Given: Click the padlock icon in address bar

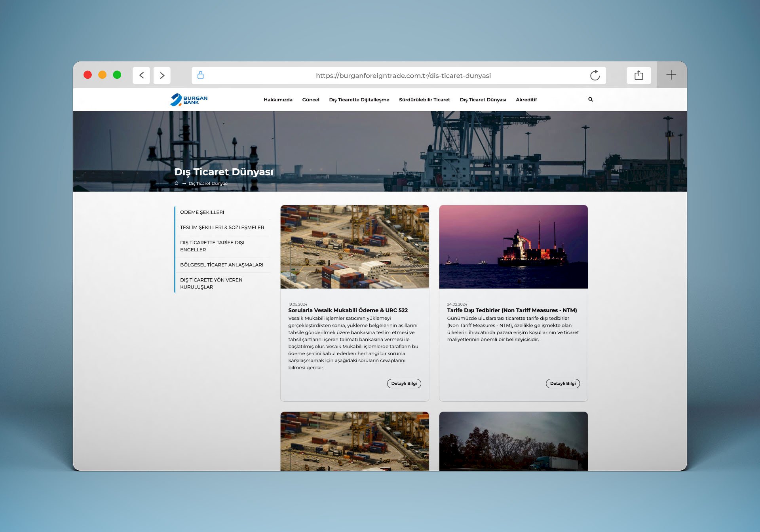Looking at the screenshot, I should tap(201, 75).
